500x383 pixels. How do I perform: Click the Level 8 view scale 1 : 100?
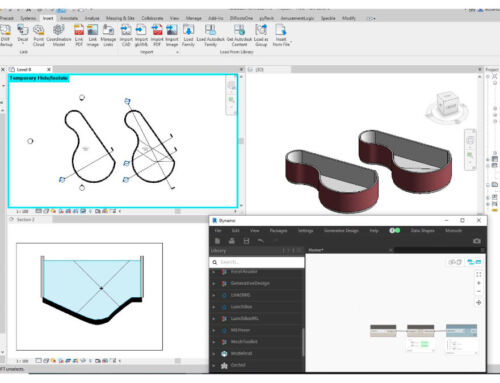tap(22, 211)
